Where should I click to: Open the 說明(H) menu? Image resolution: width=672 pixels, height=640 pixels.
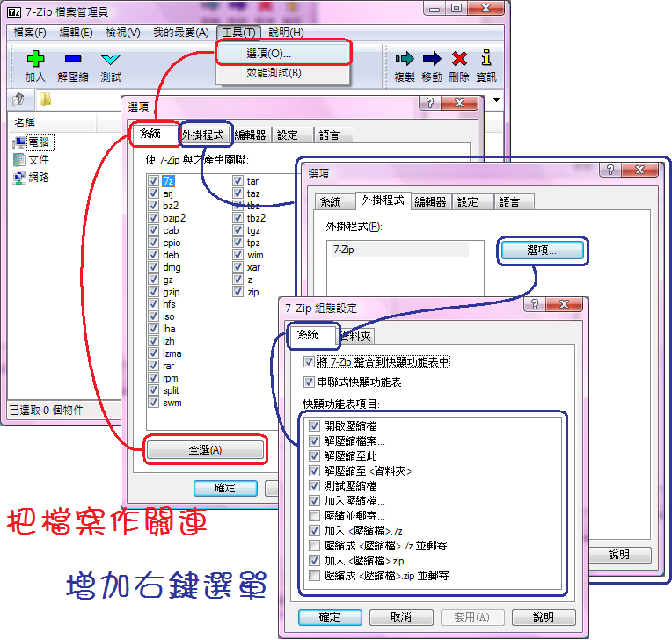(286, 33)
